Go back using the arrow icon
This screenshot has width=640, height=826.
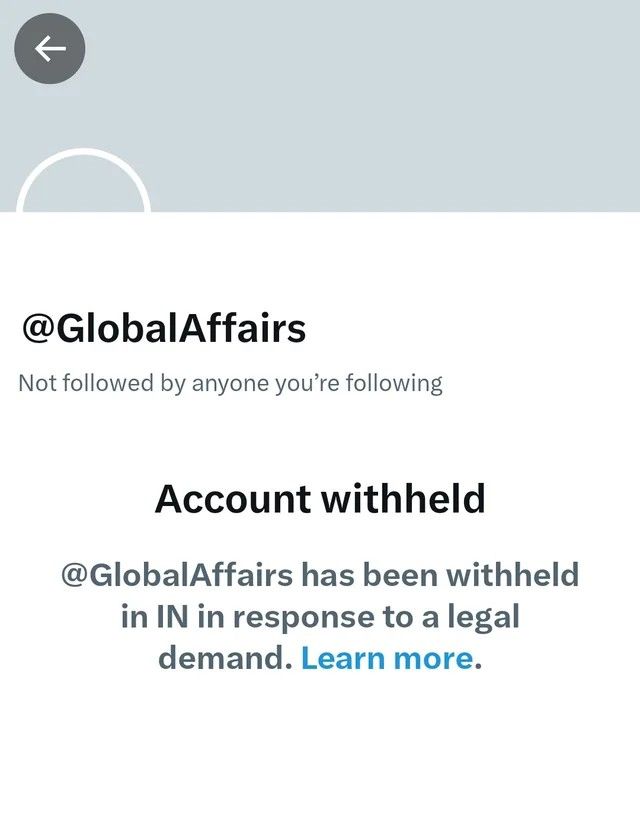tap(50, 48)
